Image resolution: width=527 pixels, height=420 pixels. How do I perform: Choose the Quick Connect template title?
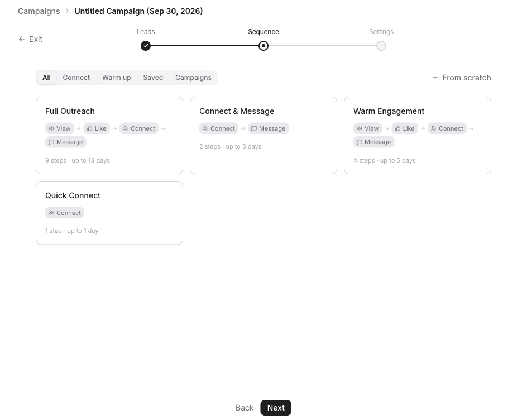coord(73,195)
